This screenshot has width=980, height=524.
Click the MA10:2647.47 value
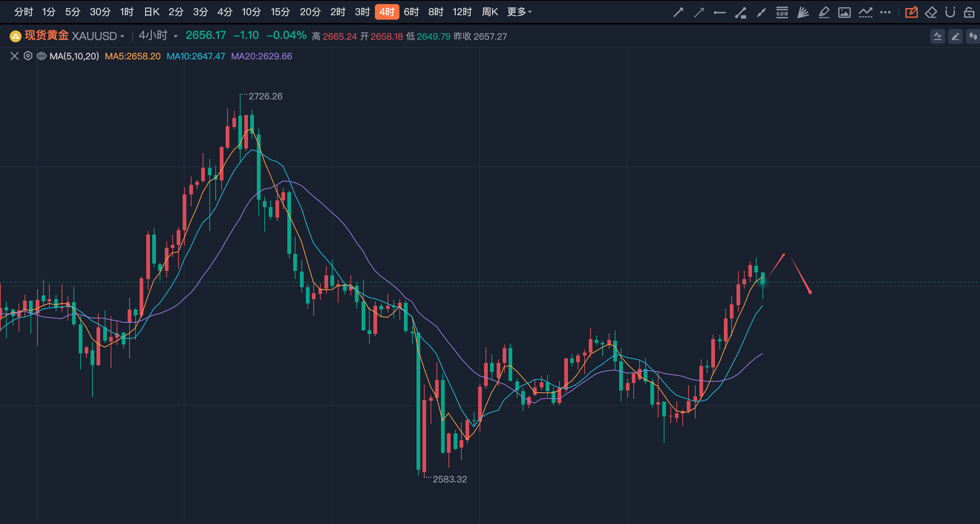click(x=196, y=56)
